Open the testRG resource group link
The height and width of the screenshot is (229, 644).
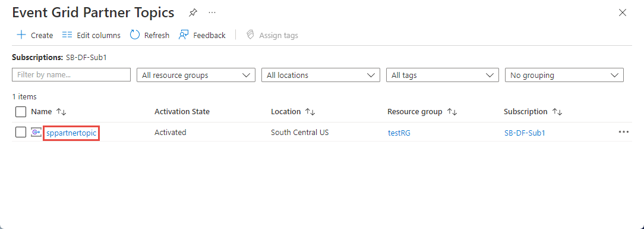(399, 133)
